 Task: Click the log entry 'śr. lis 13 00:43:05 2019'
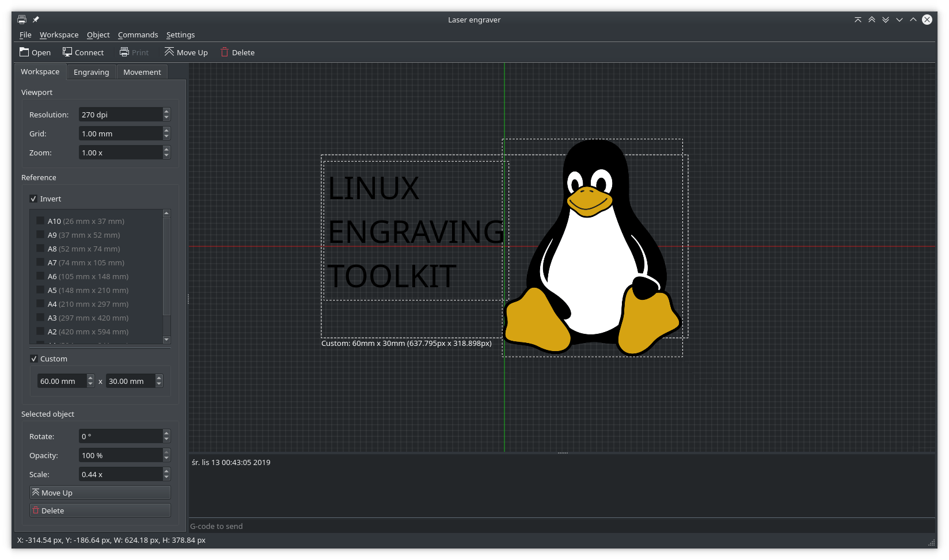coord(231,462)
